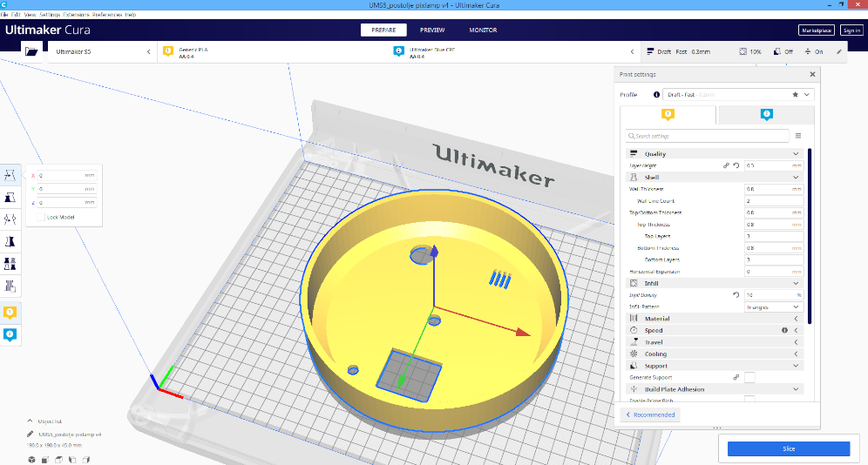This screenshot has height=465, width=868.
Task: Select the Rotate tool
Action: tap(10, 219)
